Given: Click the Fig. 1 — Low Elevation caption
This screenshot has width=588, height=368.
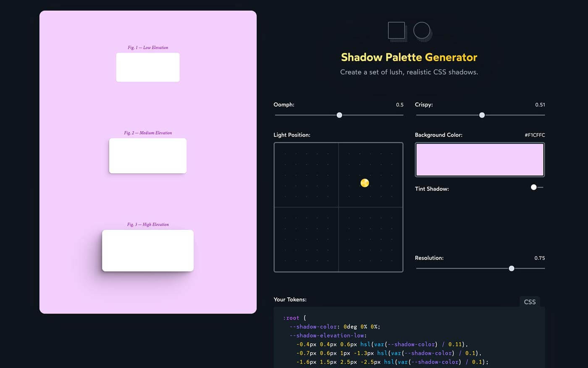Looking at the screenshot, I should (148, 48).
